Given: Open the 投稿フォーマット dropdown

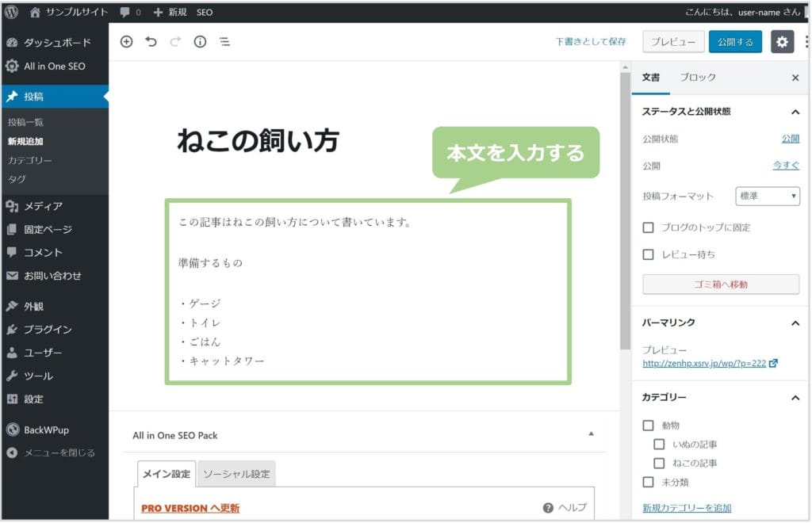Looking at the screenshot, I should tap(767, 196).
